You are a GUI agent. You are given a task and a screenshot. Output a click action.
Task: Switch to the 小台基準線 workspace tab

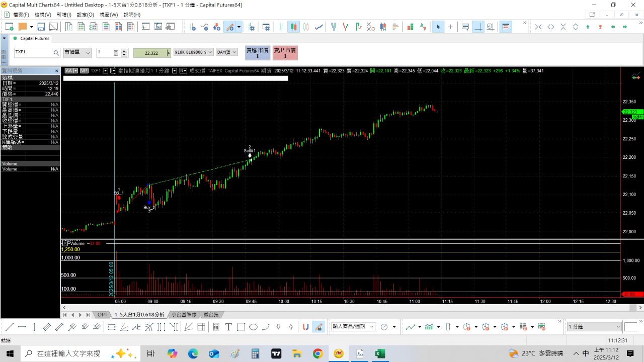[x=184, y=314]
